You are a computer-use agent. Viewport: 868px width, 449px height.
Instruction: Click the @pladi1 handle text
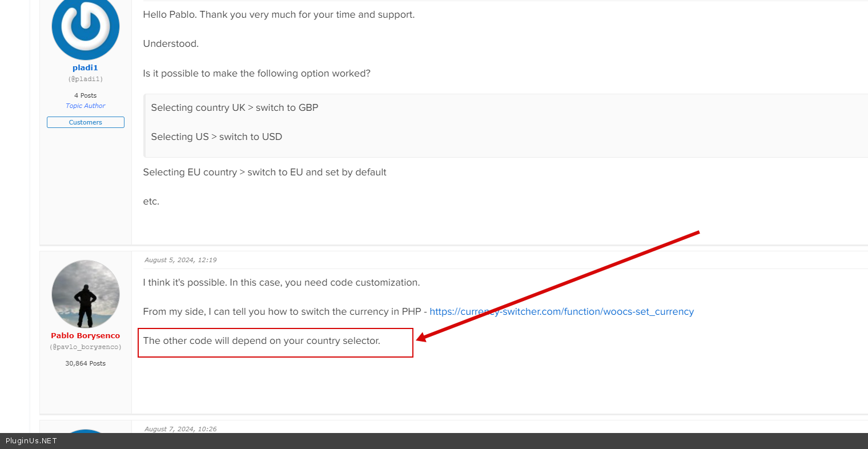[x=85, y=79]
